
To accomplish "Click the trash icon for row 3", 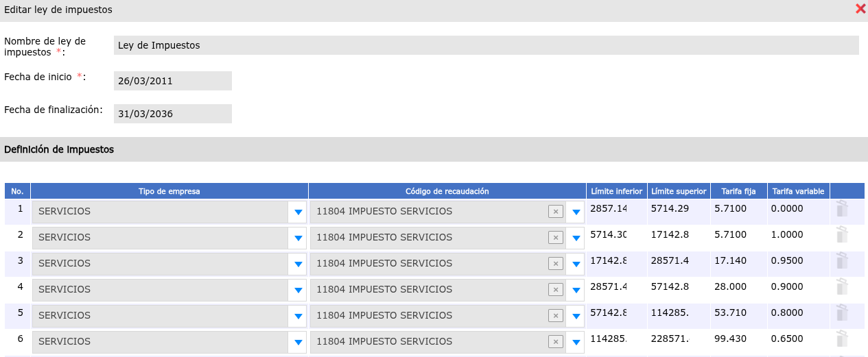I will click(x=842, y=262).
